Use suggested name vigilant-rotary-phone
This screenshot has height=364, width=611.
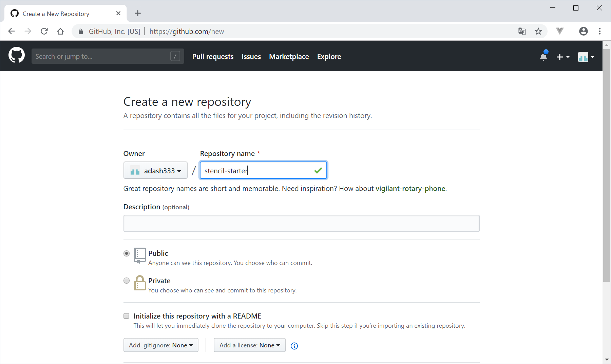point(410,189)
